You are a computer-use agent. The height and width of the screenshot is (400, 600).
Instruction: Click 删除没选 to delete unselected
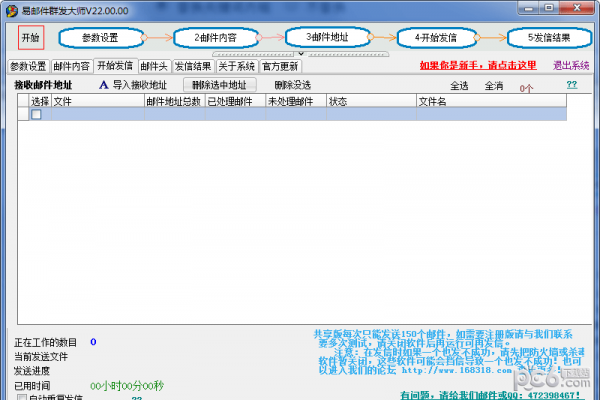293,85
